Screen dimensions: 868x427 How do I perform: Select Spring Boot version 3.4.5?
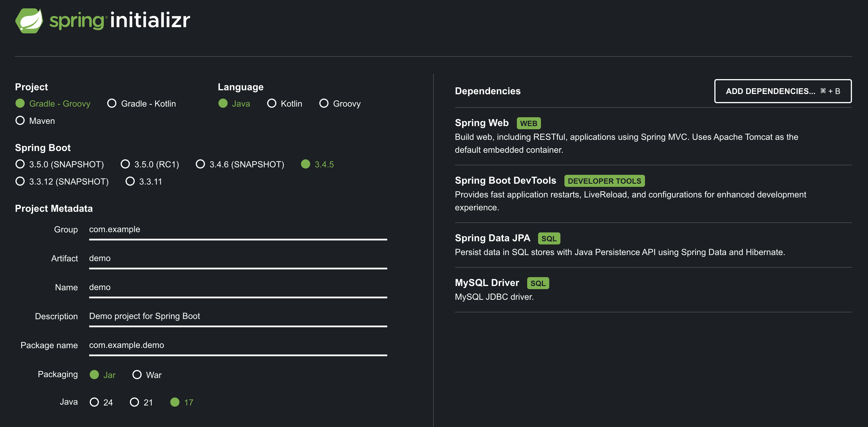317,164
